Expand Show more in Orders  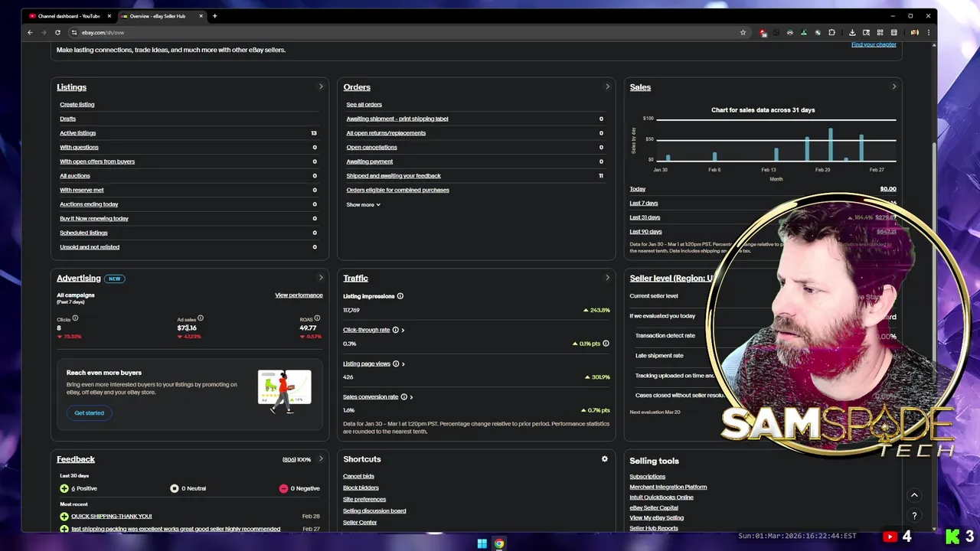tap(363, 204)
